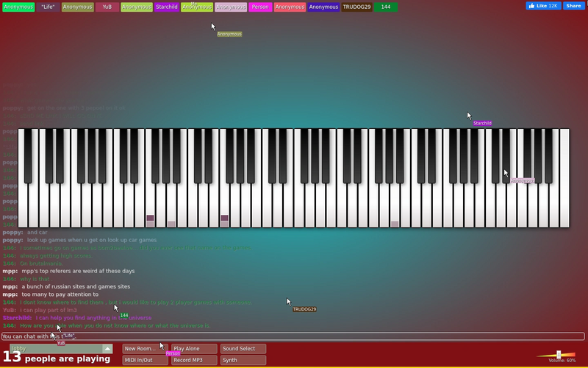Select the Person user name tag
588x368 pixels.
(x=260, y=7)
